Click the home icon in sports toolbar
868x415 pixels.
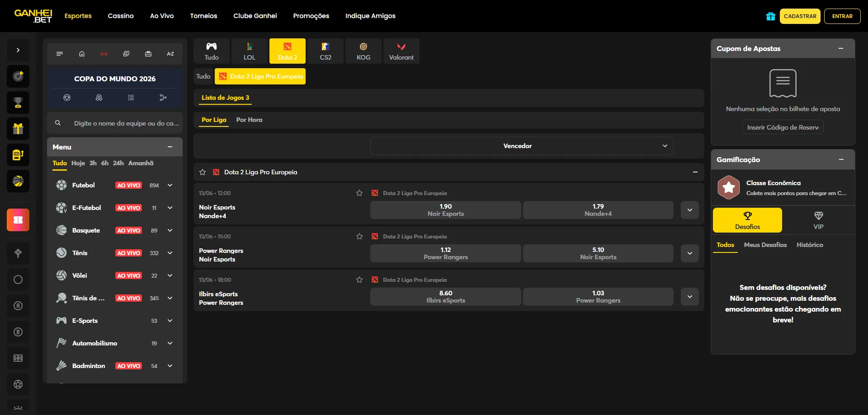click(x=82, y=54)
